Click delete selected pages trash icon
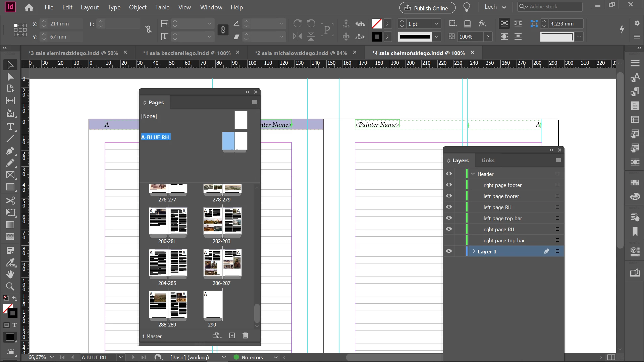This screenshot has width=644, height=362. tap(245, 336)
